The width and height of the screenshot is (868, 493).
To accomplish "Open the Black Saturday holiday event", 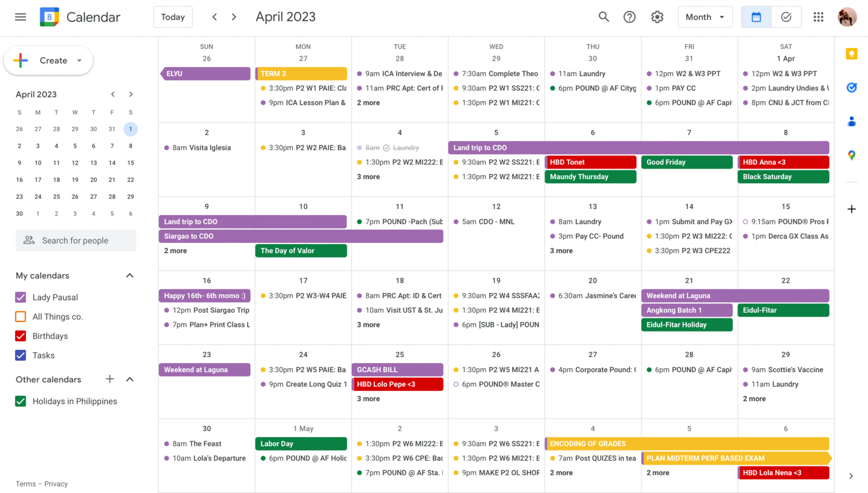I will [783, 177].
